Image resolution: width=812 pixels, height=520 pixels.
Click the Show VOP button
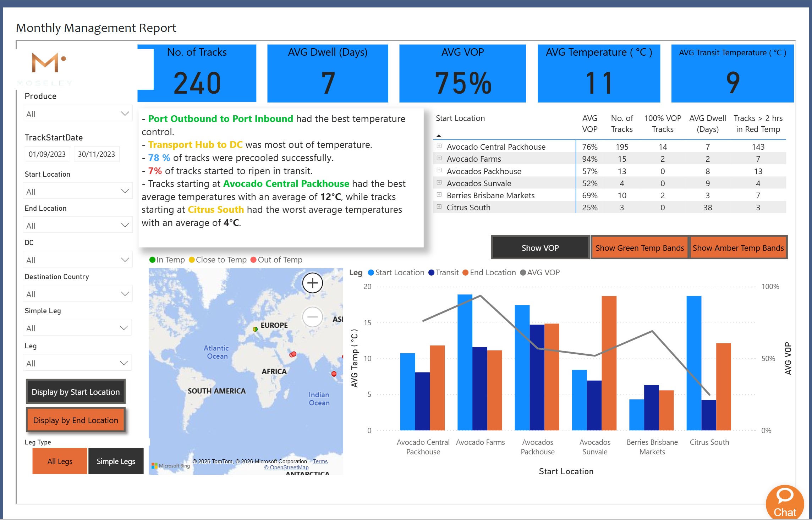tap(540, 248)
